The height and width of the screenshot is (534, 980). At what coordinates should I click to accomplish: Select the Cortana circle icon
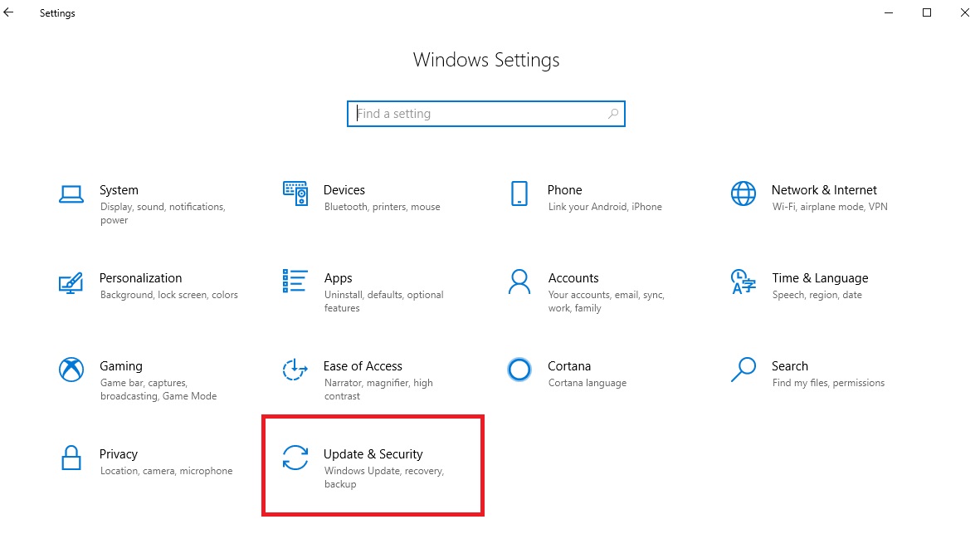519,370
